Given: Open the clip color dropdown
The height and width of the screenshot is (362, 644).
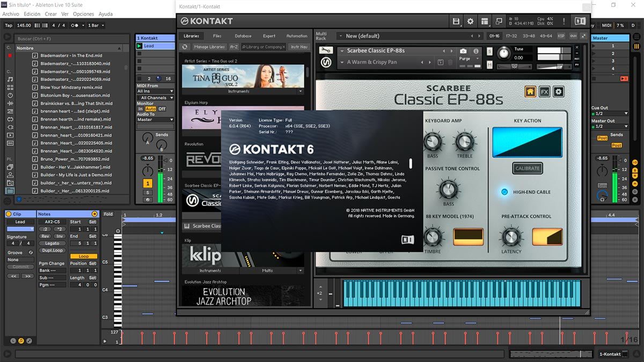Looking at the screenshot, I should click(x=20, y=229).
